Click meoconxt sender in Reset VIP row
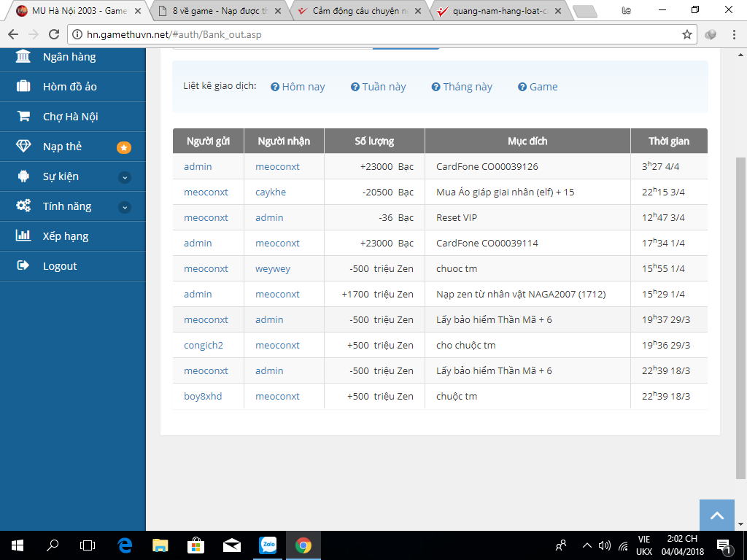The height and width of the screenshot is (560, 747). [x=206, y=217]
